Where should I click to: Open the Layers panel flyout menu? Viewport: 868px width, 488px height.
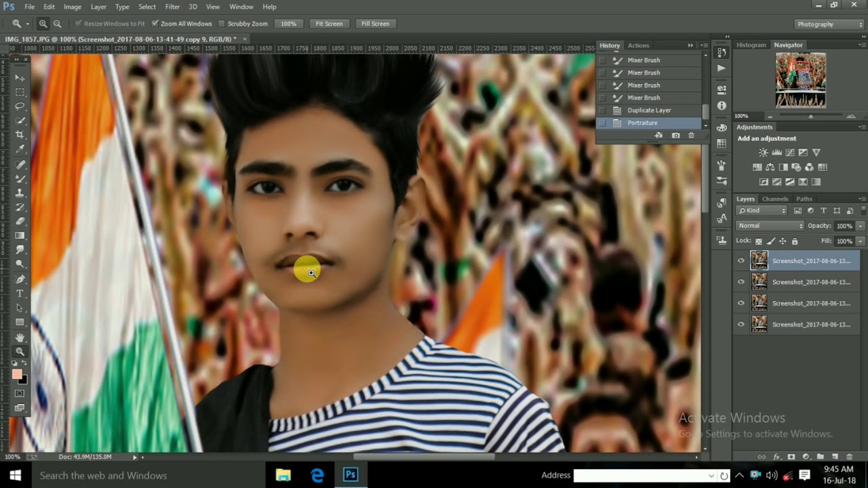point(863,199)
